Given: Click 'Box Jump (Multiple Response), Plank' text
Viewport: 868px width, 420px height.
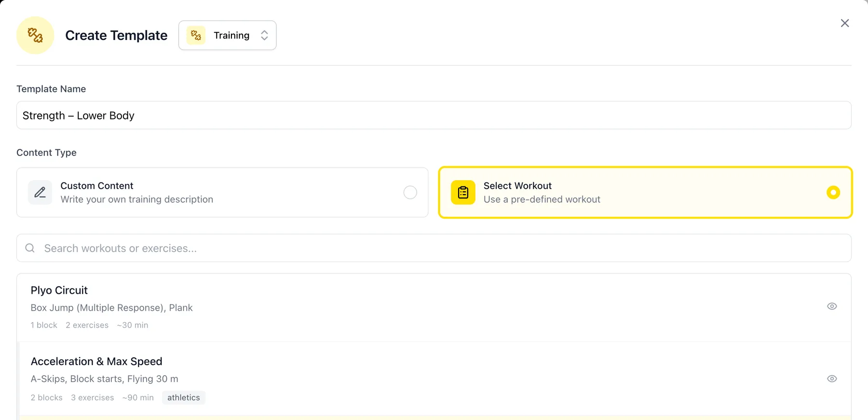Looking at the screenshot, I should coord(112,308).
